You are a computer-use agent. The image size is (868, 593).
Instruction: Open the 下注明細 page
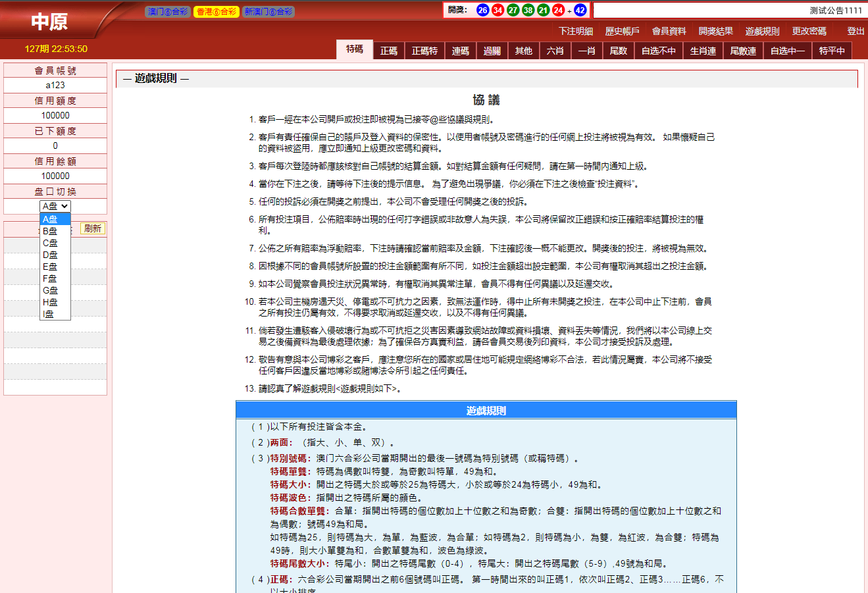[576, 31]
